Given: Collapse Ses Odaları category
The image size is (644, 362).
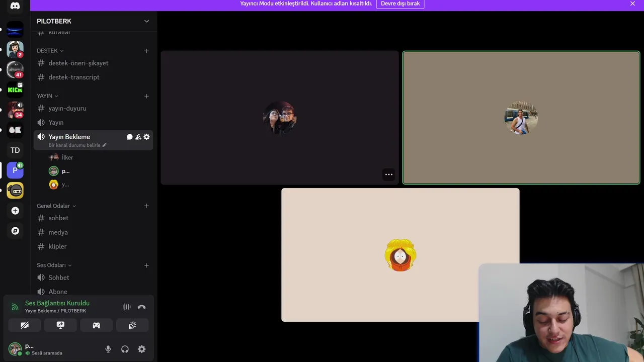Looking at the screenshot, I should tap(54, 265).
